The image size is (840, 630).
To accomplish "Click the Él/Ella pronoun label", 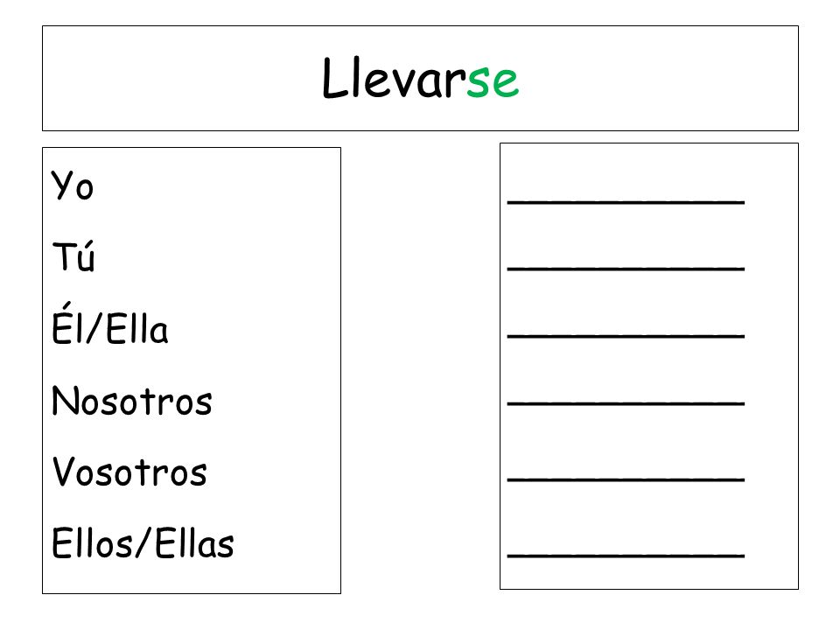I will 110,324.
